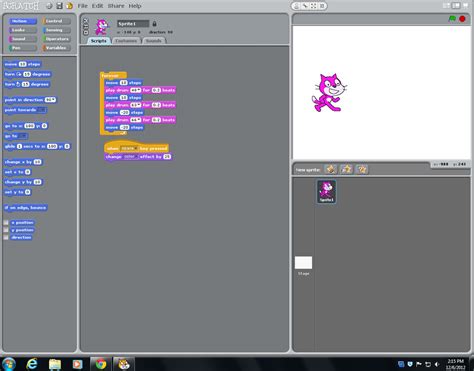Click the sprite name field Sprite1

coord(133,24)
